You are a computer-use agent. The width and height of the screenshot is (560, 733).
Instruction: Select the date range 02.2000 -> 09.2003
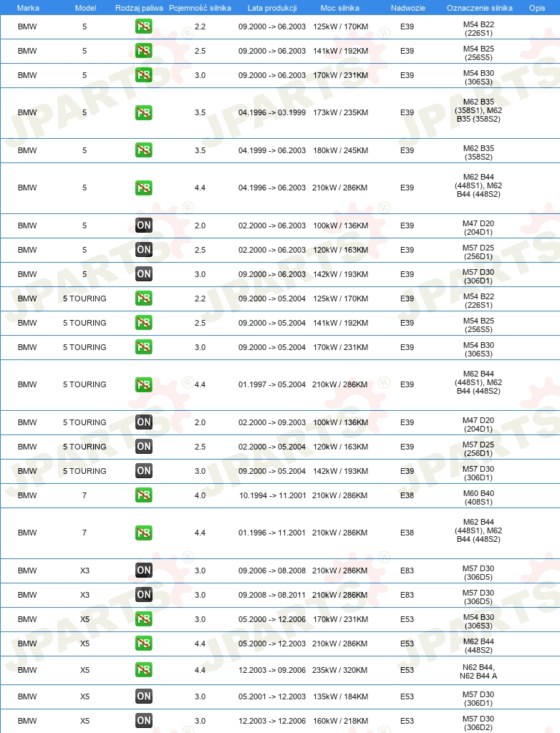272,422
